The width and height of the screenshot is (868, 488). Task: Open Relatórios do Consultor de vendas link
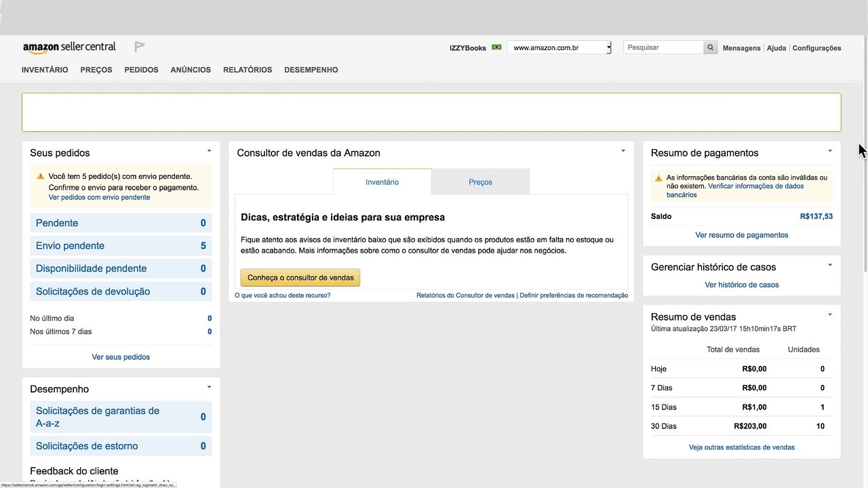click(x=465, y=296)
